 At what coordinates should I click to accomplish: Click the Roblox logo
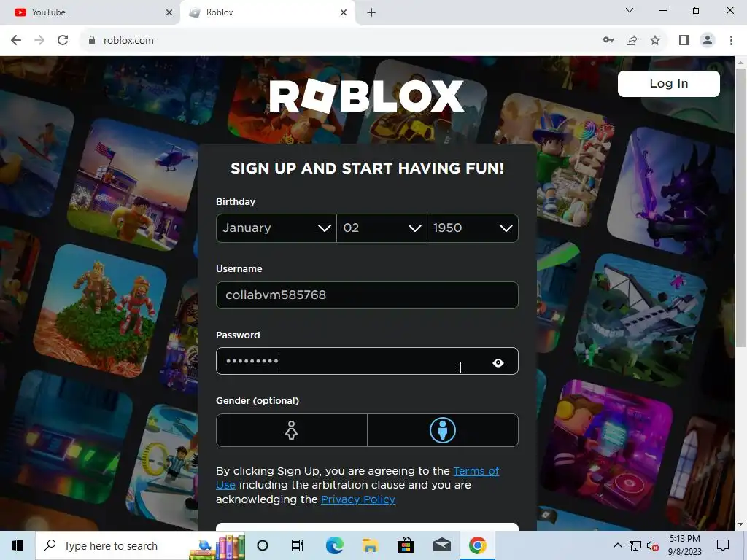coord(366,96)
